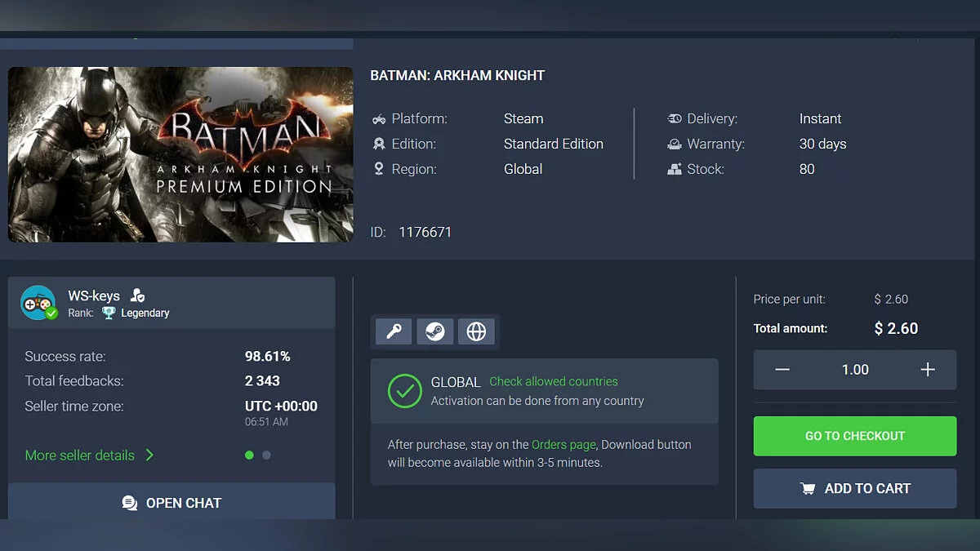Click the region pin icon
Image resolution: width=980 pixels, height=551 pixels.
[379, 169]
